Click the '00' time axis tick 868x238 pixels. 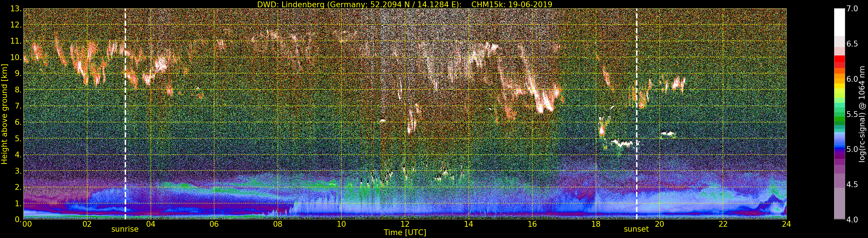click(x=27, y=224)
